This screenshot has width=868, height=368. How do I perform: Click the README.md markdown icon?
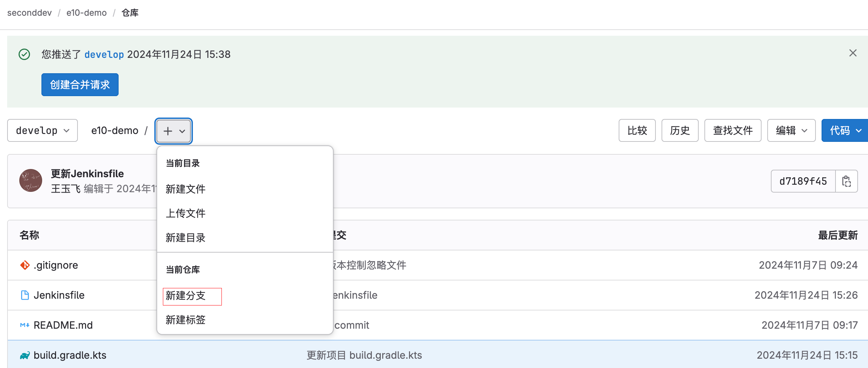pyautogui.click(x=25, y=325)
